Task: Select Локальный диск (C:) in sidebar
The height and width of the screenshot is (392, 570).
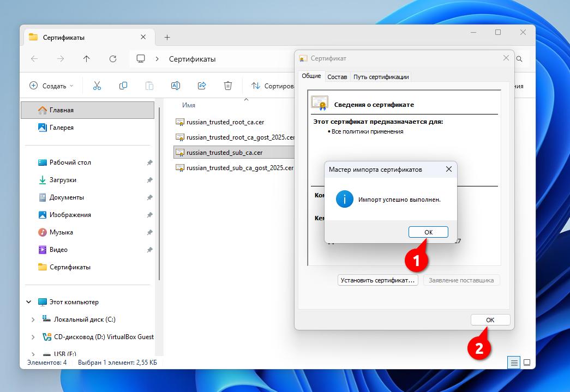Action: tap(85, 319)
